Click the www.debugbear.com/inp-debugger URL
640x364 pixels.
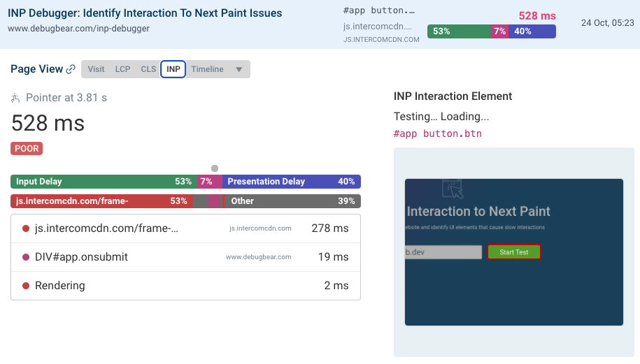click(x=79, y=29)
